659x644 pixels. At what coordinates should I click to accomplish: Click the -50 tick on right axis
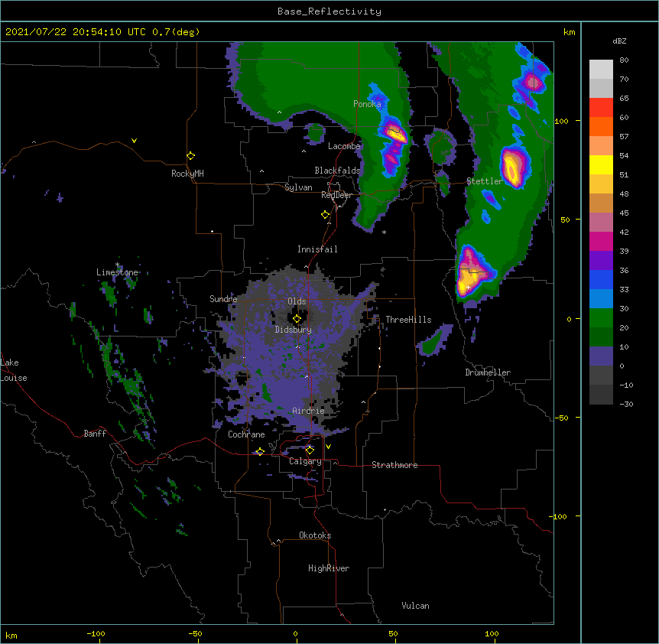[561, 418]
